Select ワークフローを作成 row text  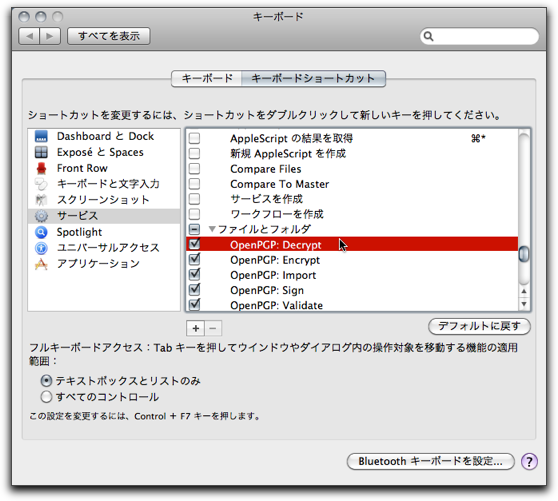(x=277, y=214)
